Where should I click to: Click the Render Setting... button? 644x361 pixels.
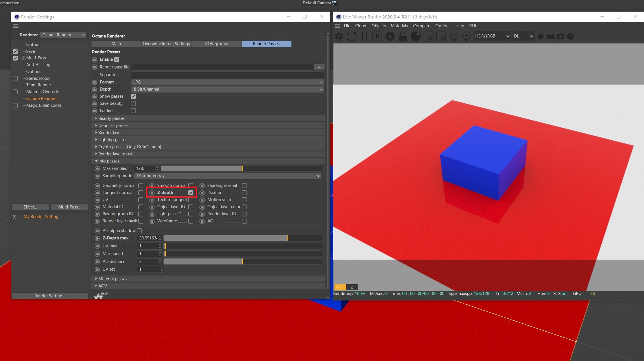(x=50, y=296)
